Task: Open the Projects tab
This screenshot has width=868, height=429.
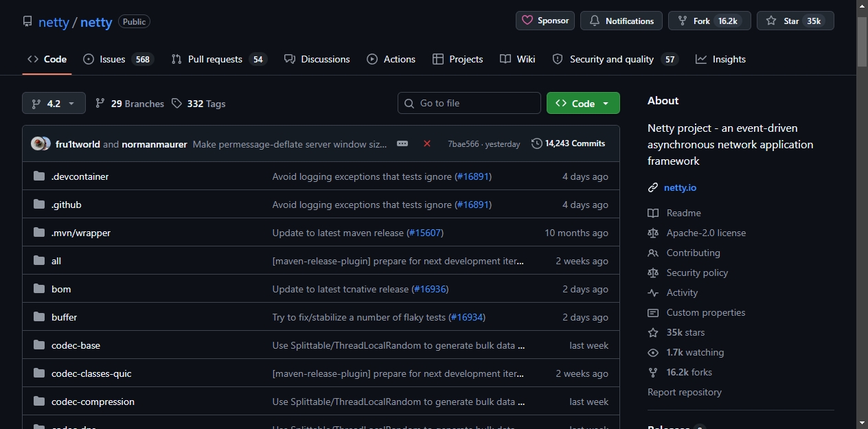Action: pyautogui.click(x=458, y=59)
